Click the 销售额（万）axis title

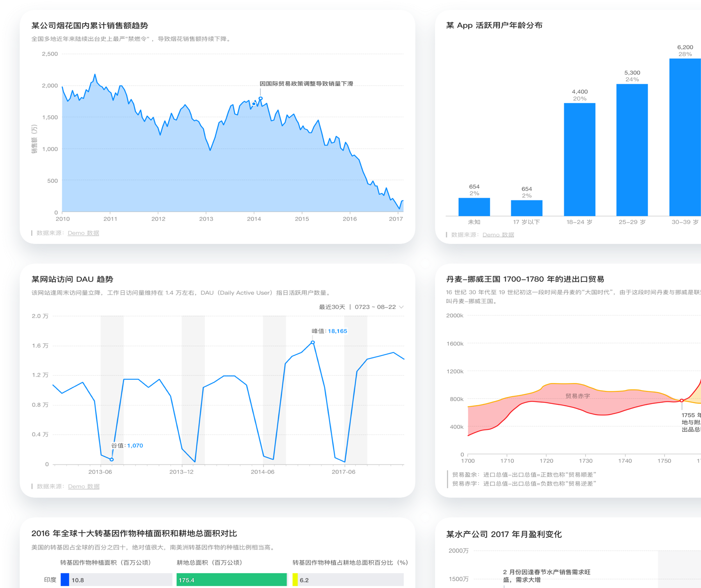(34, 140)
